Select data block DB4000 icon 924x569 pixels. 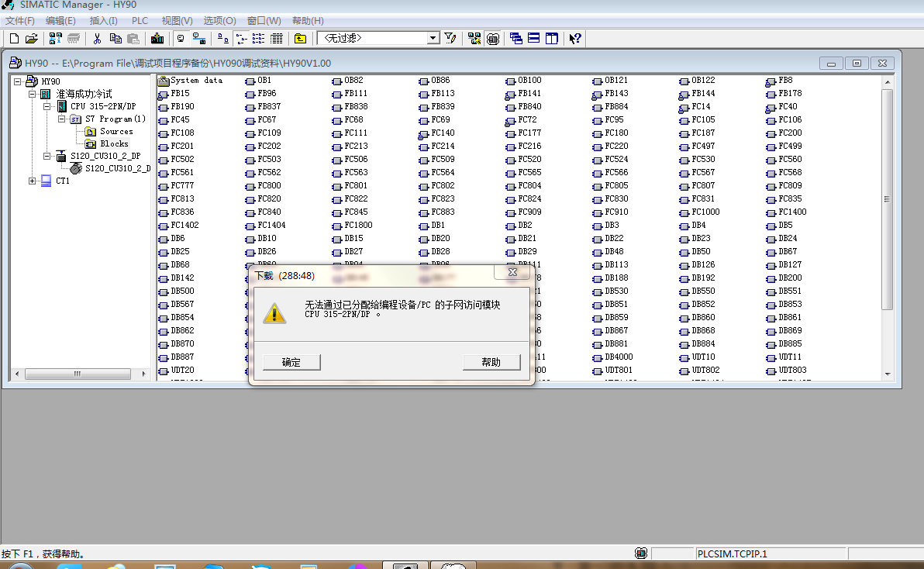[598, 357]
